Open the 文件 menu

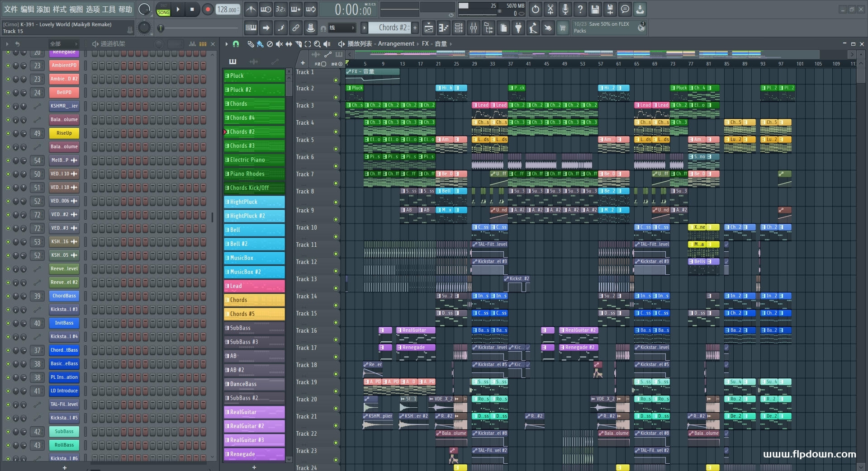[11, 9]
